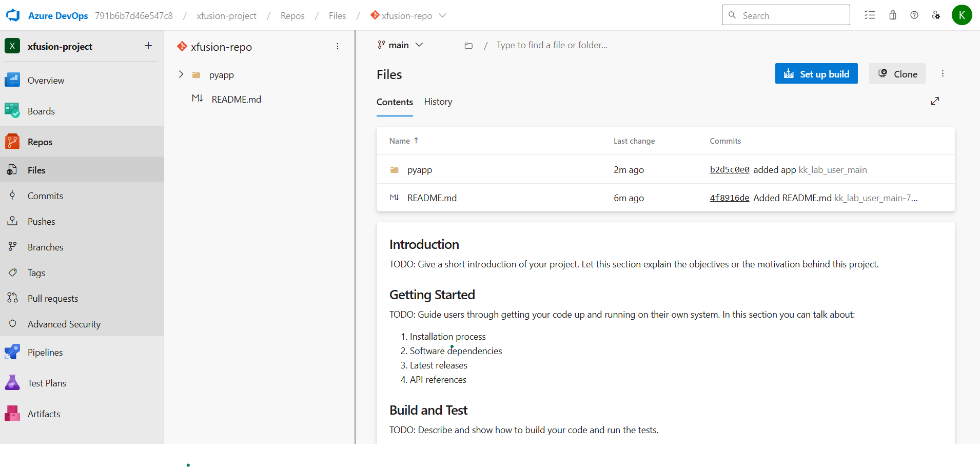The width and height of the screenshot is (980, 467).
Task: Click the plus icon next to xfusion-project
Action: [x=148, y=46]
